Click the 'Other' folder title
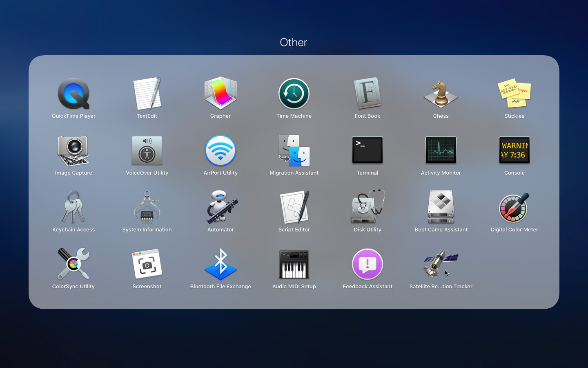 point(294,43)
